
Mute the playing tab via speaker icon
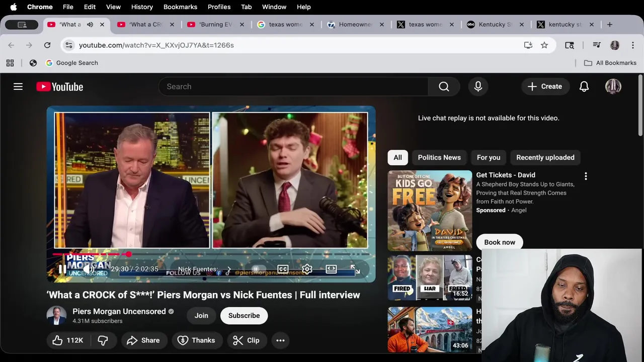pos(90,24)
